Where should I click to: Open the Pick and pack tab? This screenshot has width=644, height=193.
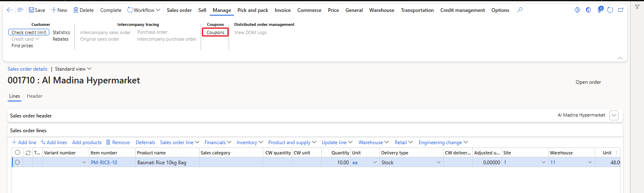(x=253, y=10)
